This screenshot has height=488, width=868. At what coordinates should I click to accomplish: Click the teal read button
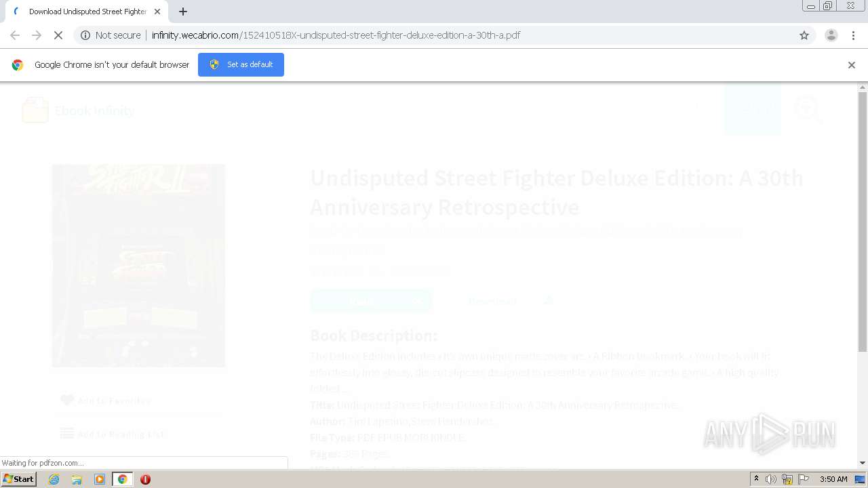click(x=371, y=300)
